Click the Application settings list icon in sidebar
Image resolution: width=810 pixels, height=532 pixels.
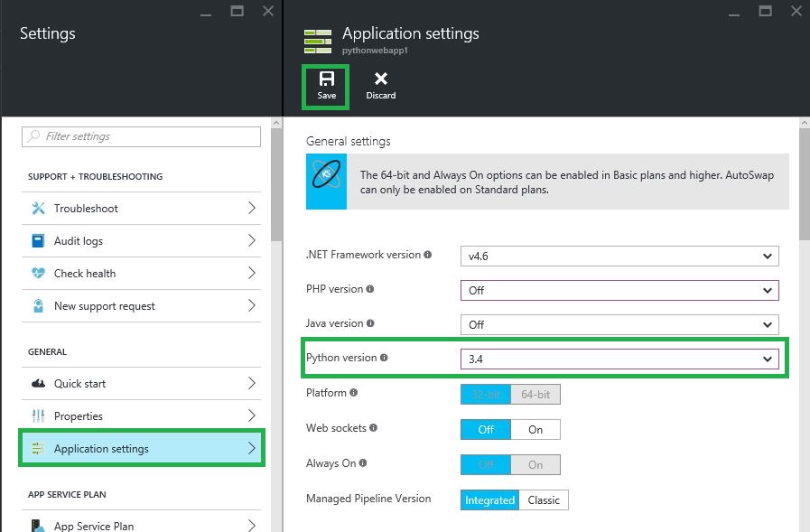pos(38,448)
